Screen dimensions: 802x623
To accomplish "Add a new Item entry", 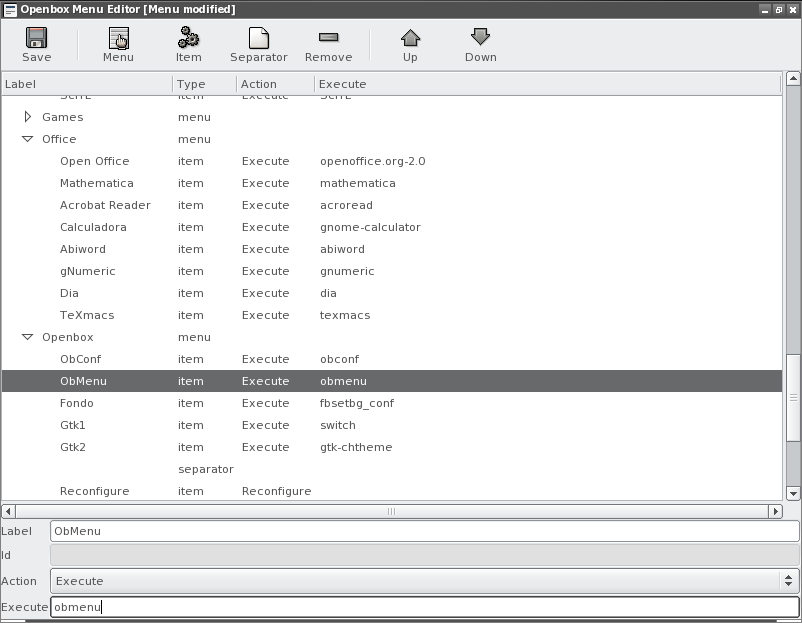I will pyautogui.click(x=188, y=44).
